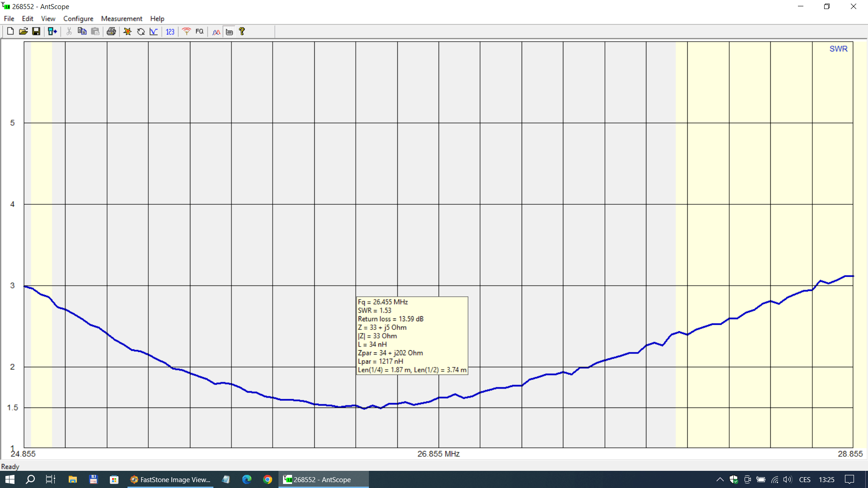Click the red antenna signal icon
The width and height of the screenshot is (868, 488).
(x=186, y=31)
